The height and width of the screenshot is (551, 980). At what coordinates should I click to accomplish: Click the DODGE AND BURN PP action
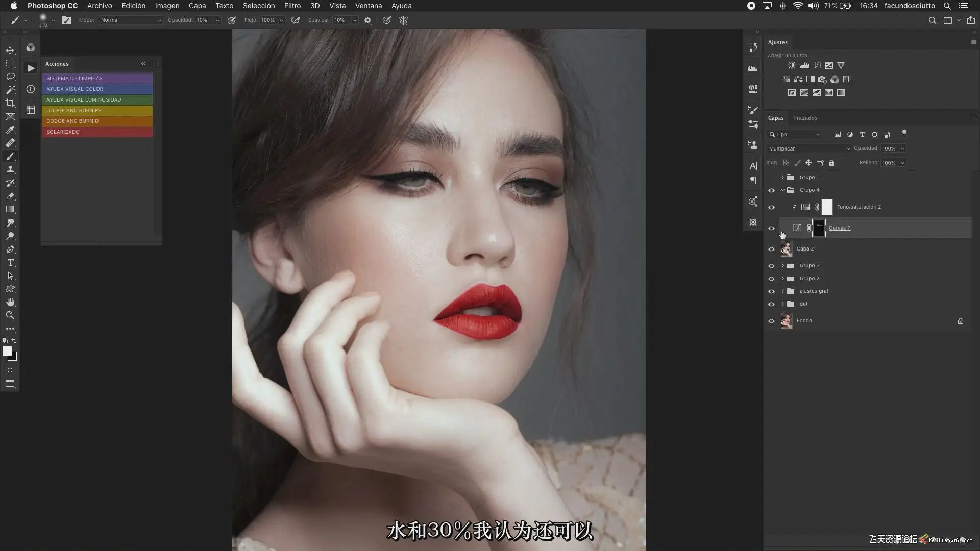(x=97, y=110)
